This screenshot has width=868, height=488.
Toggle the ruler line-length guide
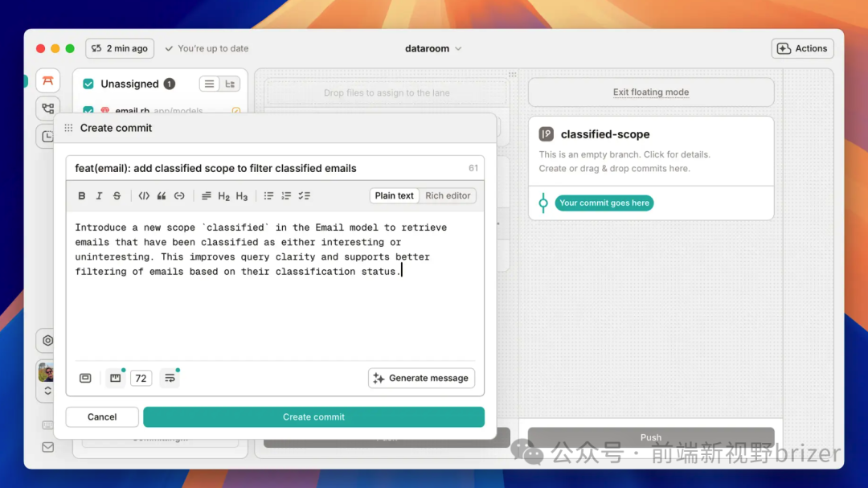point(115,378)
